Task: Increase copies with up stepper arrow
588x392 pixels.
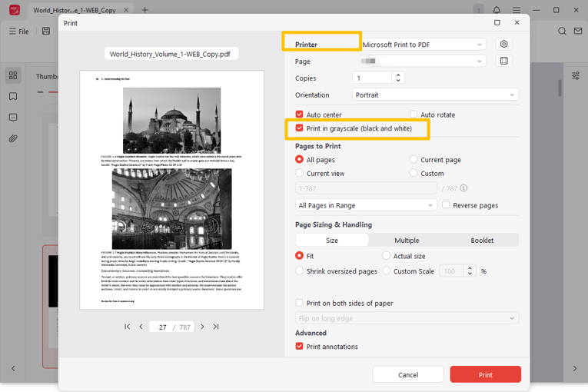Action: tap(398, 75)
